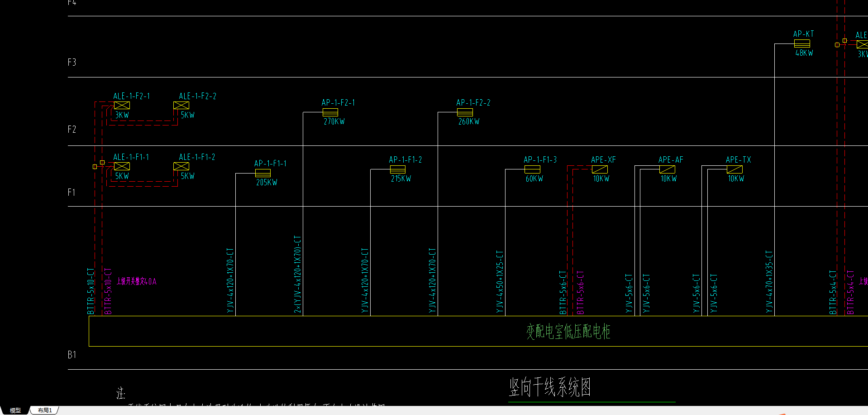Select the AP-1-F1-2 panel symbol
Viewport: 868px width, 415px height.
[x=398, y=169]
